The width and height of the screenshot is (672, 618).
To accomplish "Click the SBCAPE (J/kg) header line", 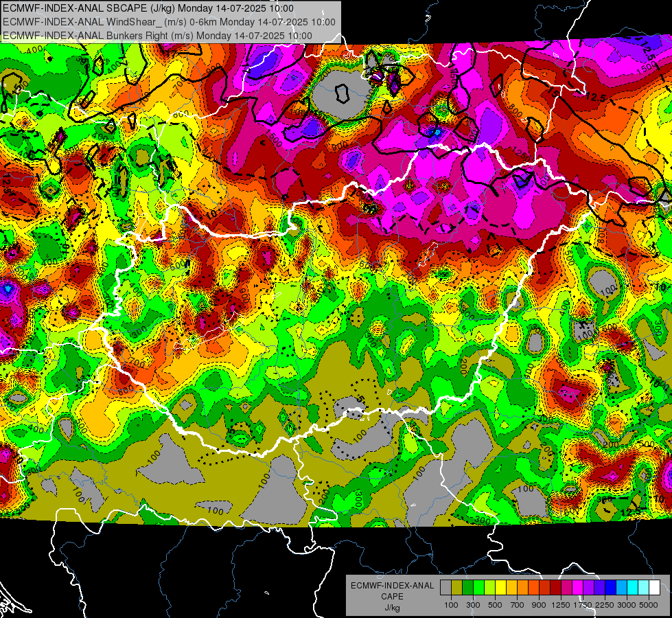I will (148, 8).
